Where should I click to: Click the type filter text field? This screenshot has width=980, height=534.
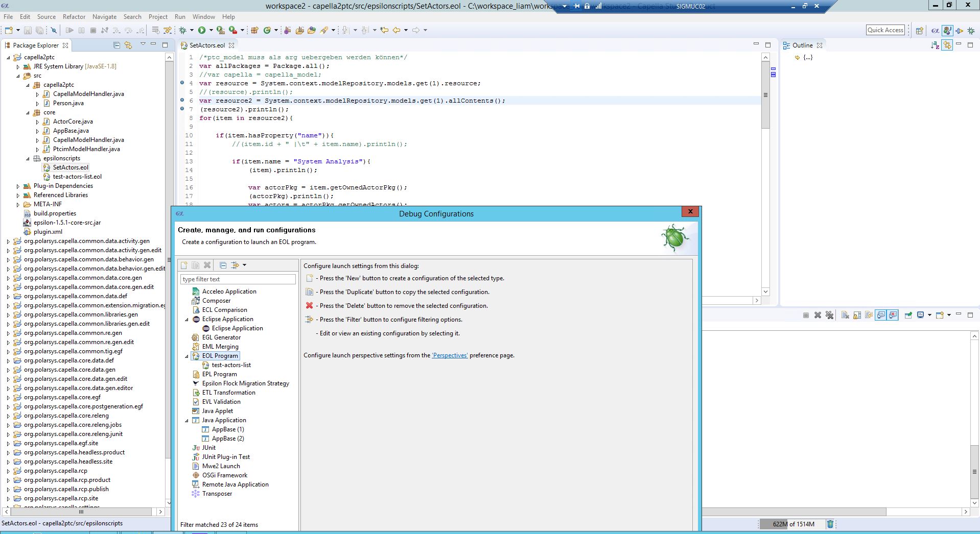tap(238, 279)
